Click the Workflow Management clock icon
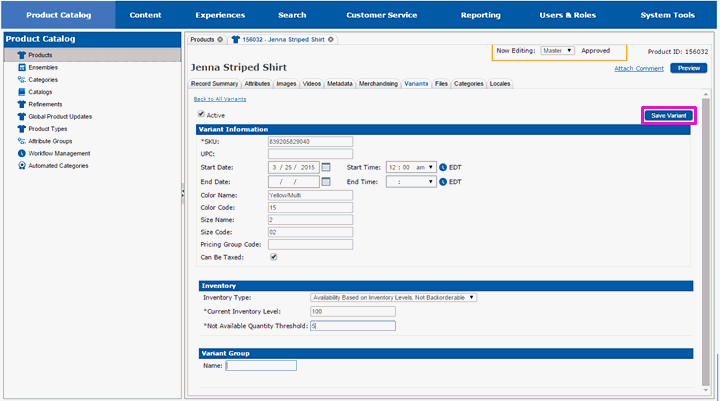Viewport: 720px width, 401px height. pyautogui.click(x=22, y=153)
